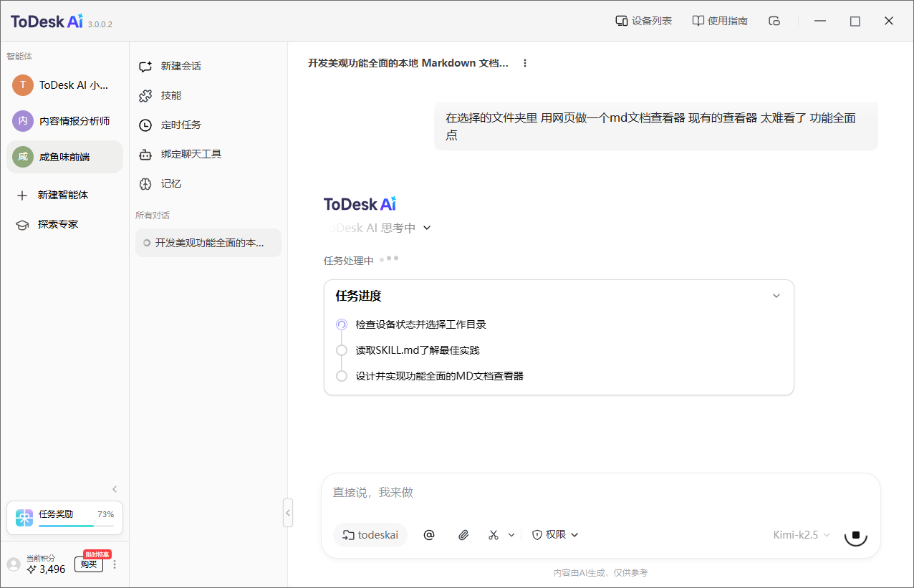The width and height of the screenshot is (914, 588).
Task: Open 探索专家 graduation cap icon
Action: click(22, 224)
